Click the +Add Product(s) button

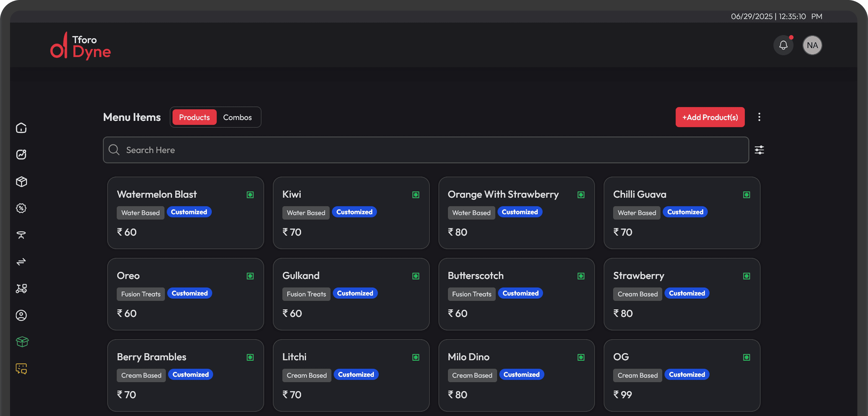point(710,117)
